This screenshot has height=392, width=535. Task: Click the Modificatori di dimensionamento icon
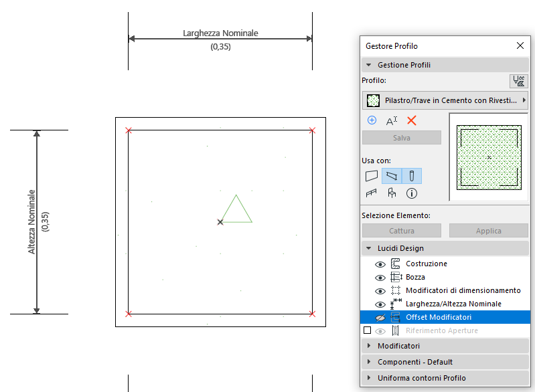396,290
